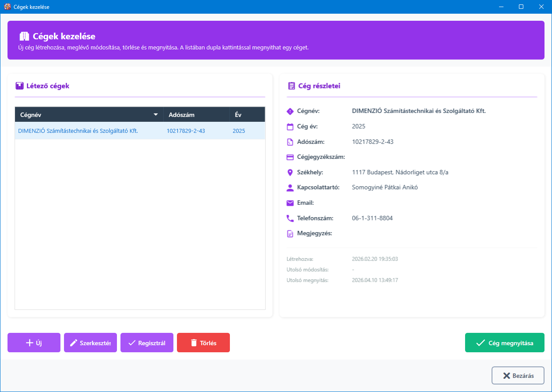Close the dialog with Bezárás button
Viewport: 552px width, 392px height.
[518, 376]
